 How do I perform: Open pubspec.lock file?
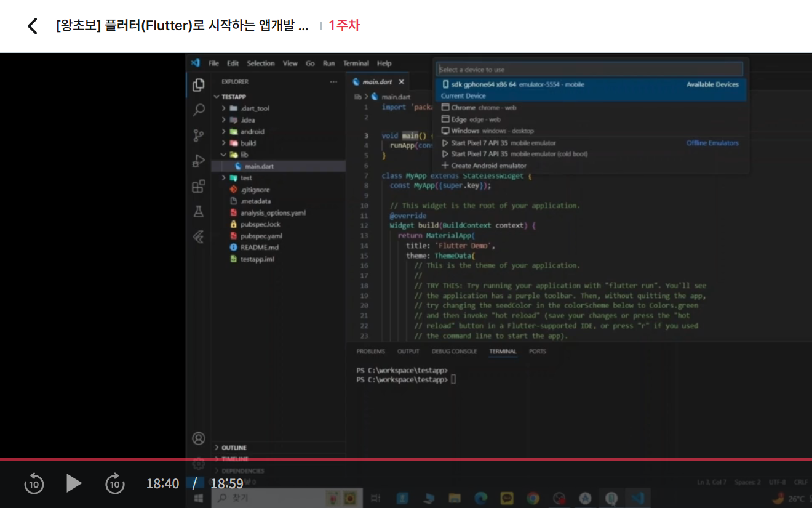(278, 225)
